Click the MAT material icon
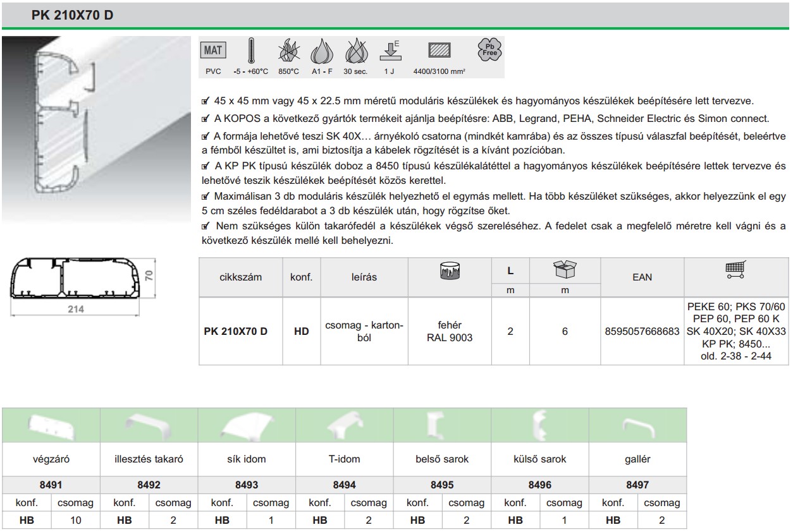The height and width of the screenshot is (532, 793). pyautogui.click(x=213, y=51)
